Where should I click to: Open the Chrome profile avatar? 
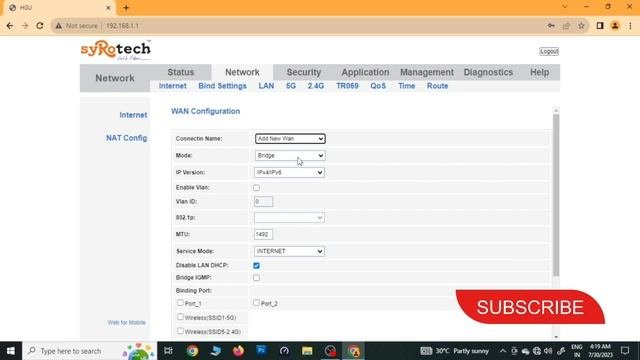615,26
